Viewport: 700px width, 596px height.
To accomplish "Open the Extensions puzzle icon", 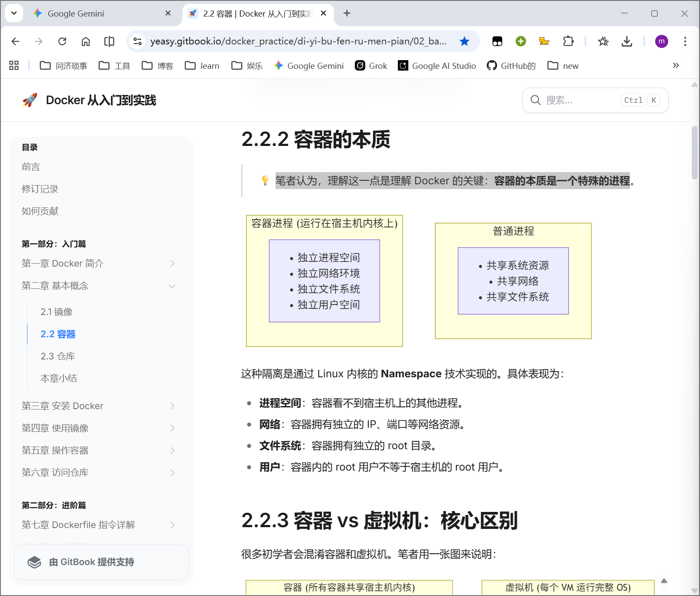I will tap(568, 41).
